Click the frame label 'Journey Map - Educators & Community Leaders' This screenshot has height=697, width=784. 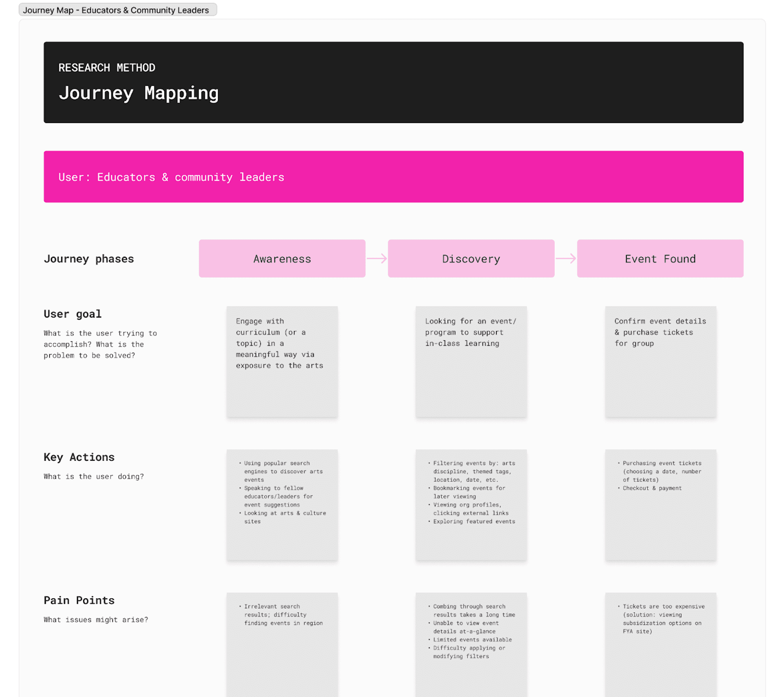pos(116,10)
